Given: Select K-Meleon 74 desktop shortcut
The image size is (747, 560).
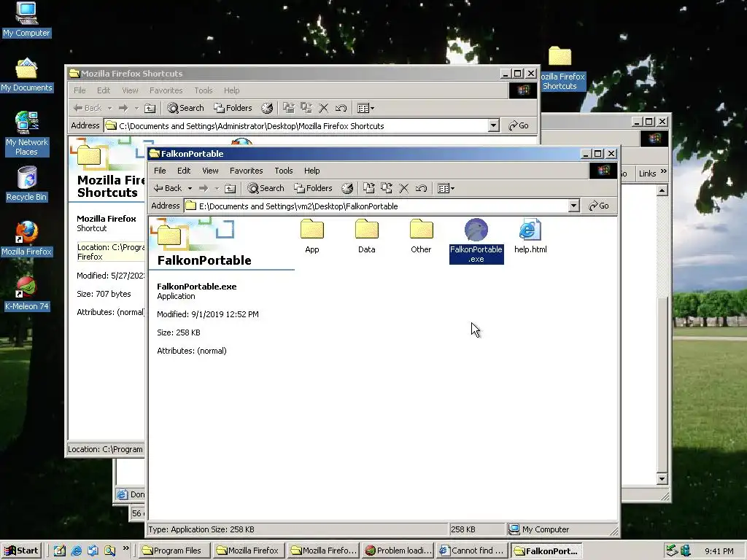Looking at the screenshot, I should [27, 294].
